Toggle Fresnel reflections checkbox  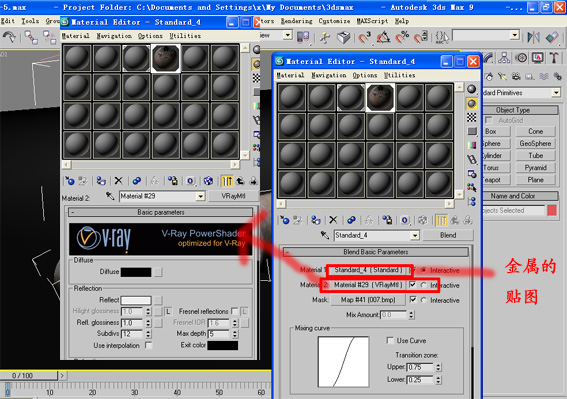tap(235, 311)
